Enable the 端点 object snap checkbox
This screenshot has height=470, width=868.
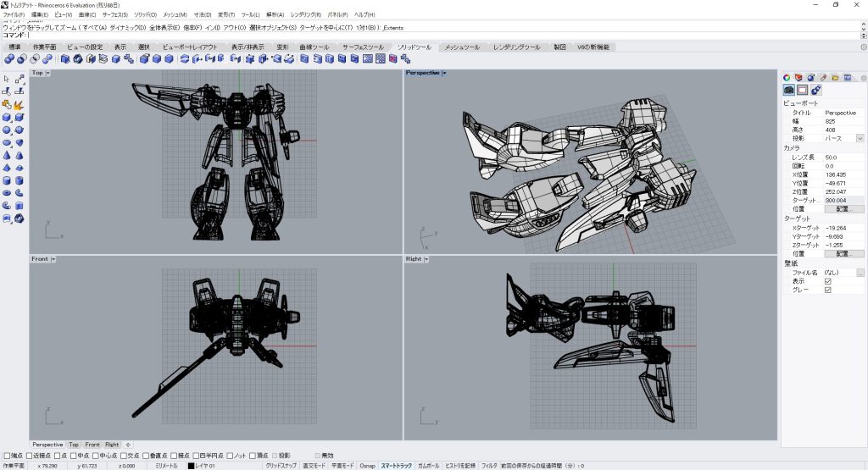coord(8,456)
